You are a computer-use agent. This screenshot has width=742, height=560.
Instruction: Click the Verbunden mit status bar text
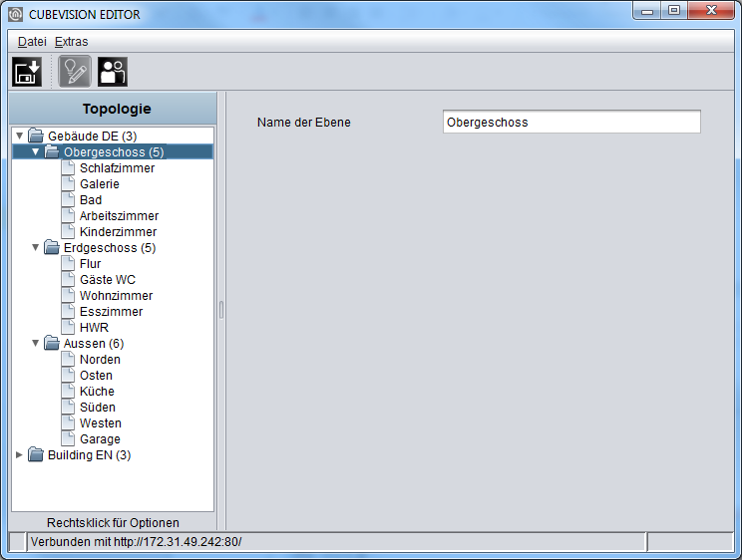click(136, 541)
